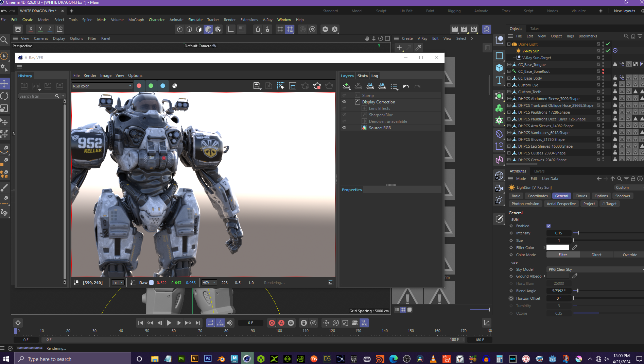This screenshot has width=644, height=364.
Task: Select the Scale tool in left toolbar
Action: [x=4, y=108]
